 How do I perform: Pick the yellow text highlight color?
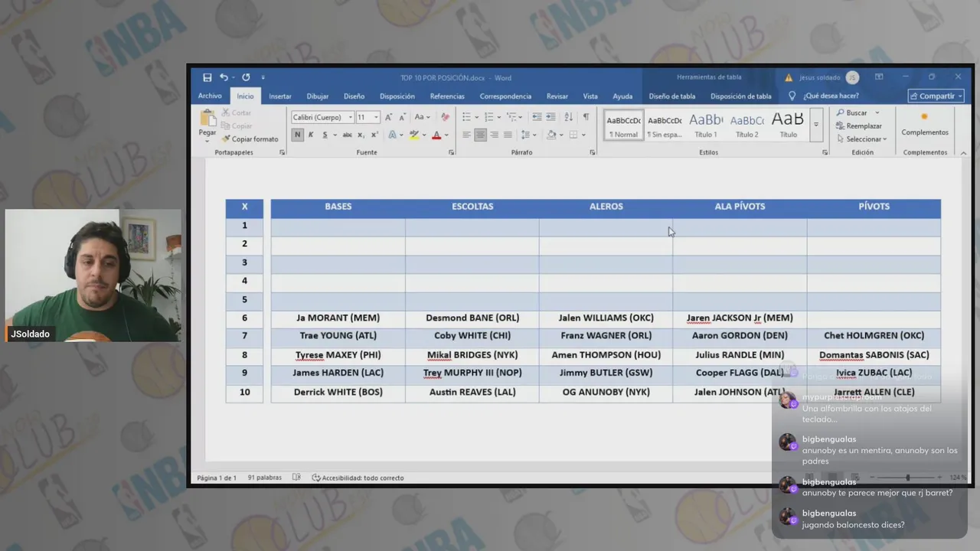click(x=413, y=135)
